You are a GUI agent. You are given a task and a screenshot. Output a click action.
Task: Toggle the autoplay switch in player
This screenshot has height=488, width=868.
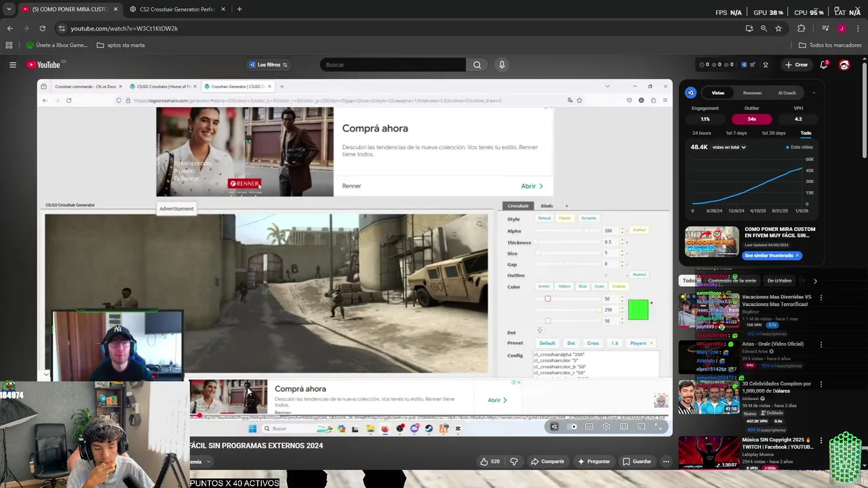tap(572, 427)
